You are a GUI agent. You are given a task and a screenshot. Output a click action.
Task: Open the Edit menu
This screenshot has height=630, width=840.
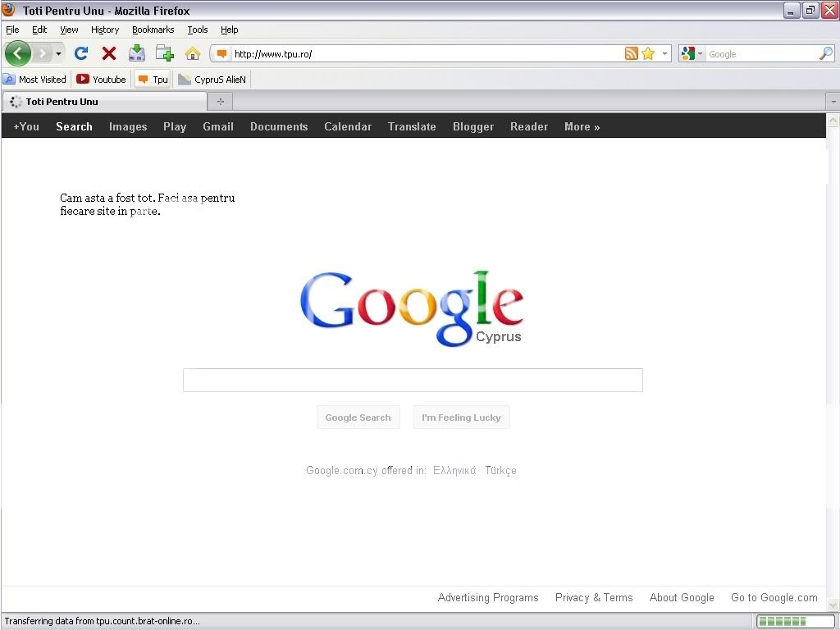coord(39,30)
